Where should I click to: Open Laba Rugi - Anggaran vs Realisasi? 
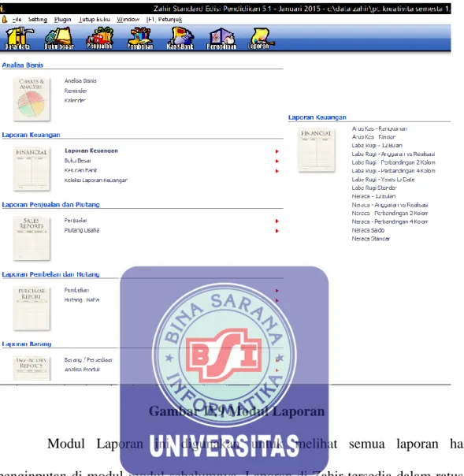[393, 154]
